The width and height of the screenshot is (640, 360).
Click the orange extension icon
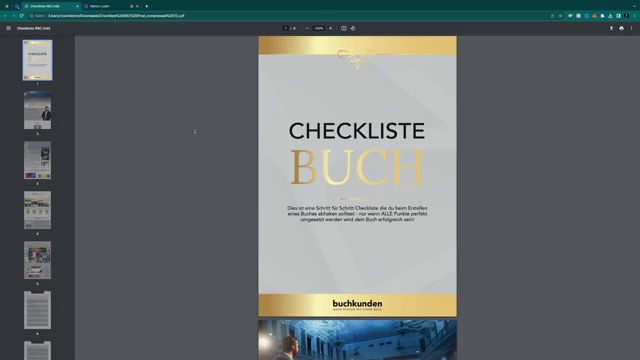click(x=594, y=16)
